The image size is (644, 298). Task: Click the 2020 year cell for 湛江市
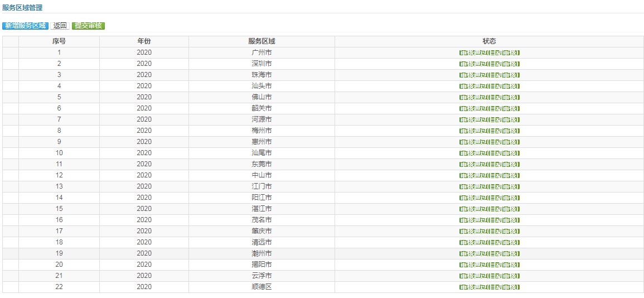click(x=144, y=209)
